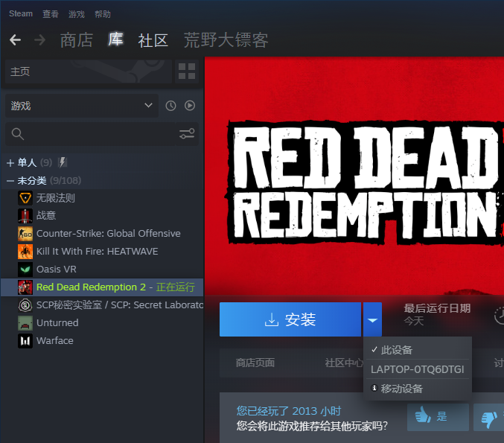The width and height of the screenshot is (504, 443).
Task: Click the lightning bolt dynamic collection icon
Action: [x=63, y=162]
